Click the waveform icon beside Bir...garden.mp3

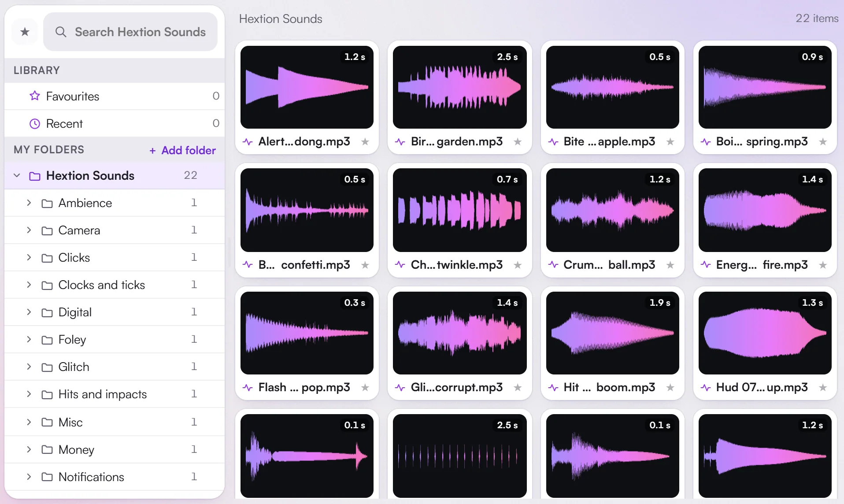pos(400,142)
